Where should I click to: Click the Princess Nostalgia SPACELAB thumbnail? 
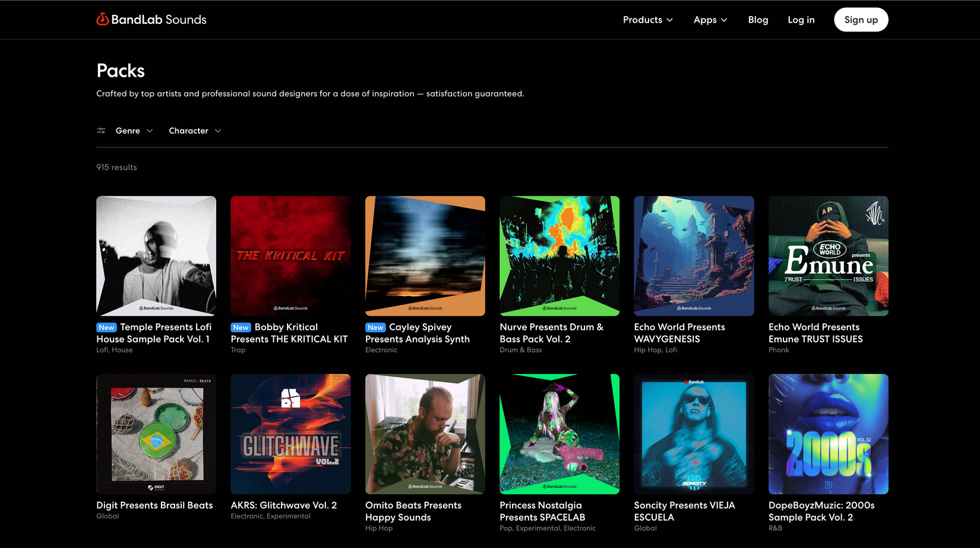coord(559,434)
